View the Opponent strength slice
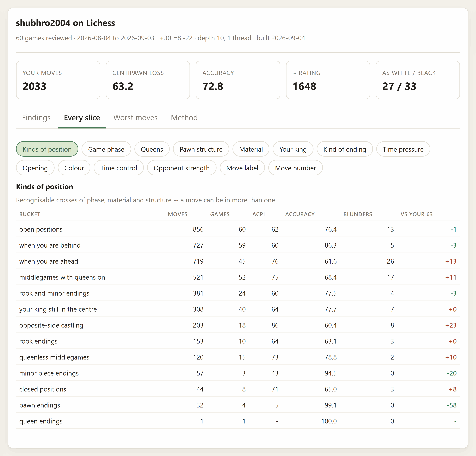476x456 pixels. (182, 168)
